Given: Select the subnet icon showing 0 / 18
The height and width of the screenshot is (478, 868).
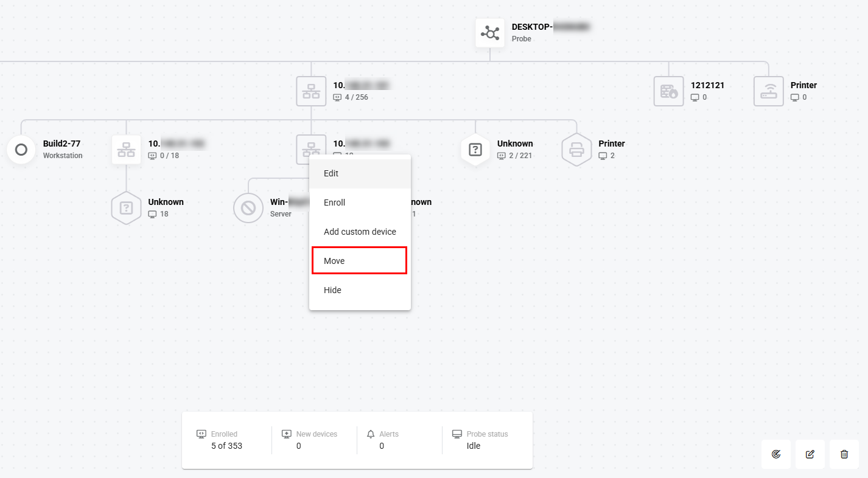Looking at the screenshot, I should (x=126, y=150).
